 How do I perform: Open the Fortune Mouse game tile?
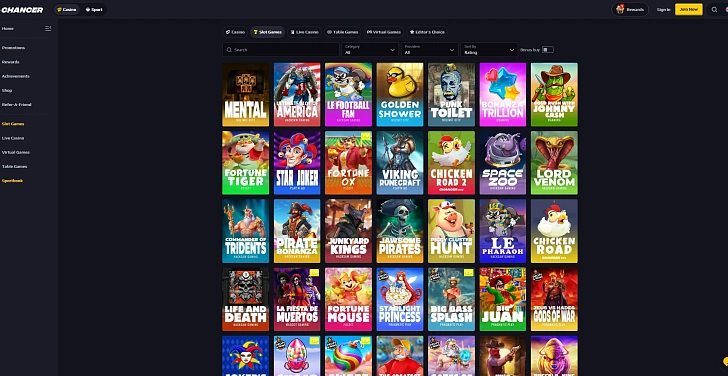coord(348,299)
